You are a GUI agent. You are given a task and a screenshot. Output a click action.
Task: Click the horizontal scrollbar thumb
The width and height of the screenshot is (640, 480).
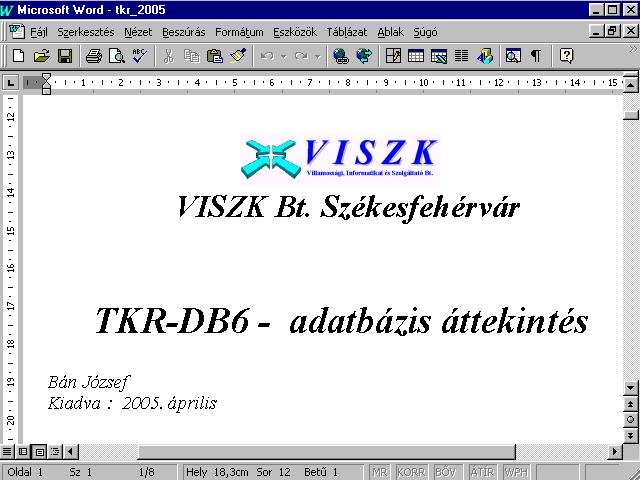tap(327, 451)
